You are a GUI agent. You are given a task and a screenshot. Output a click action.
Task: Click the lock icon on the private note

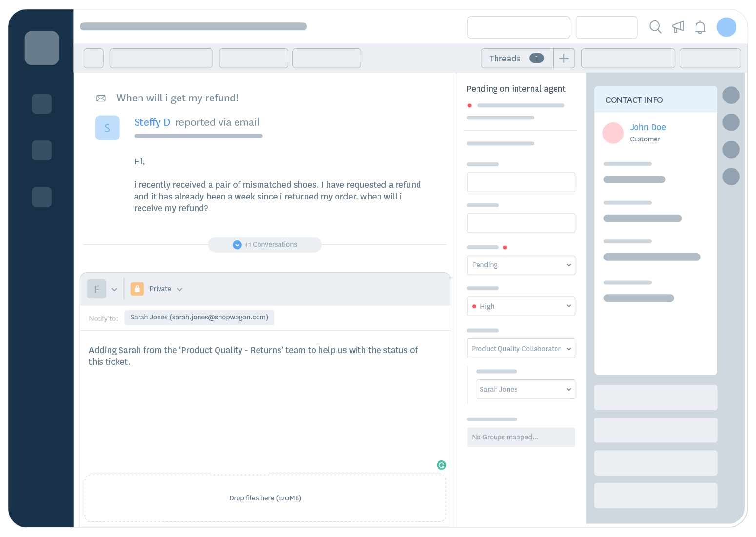click(x=137, y=289)
